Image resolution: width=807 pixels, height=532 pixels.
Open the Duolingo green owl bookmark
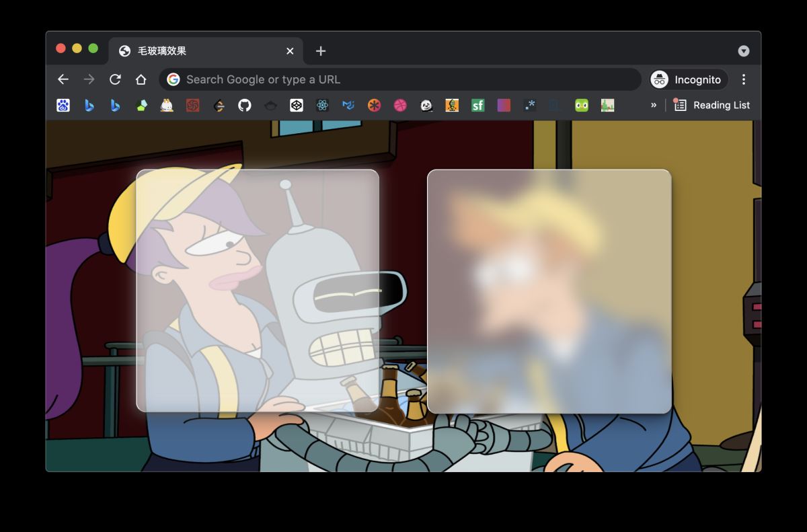(x=582, y=105)
